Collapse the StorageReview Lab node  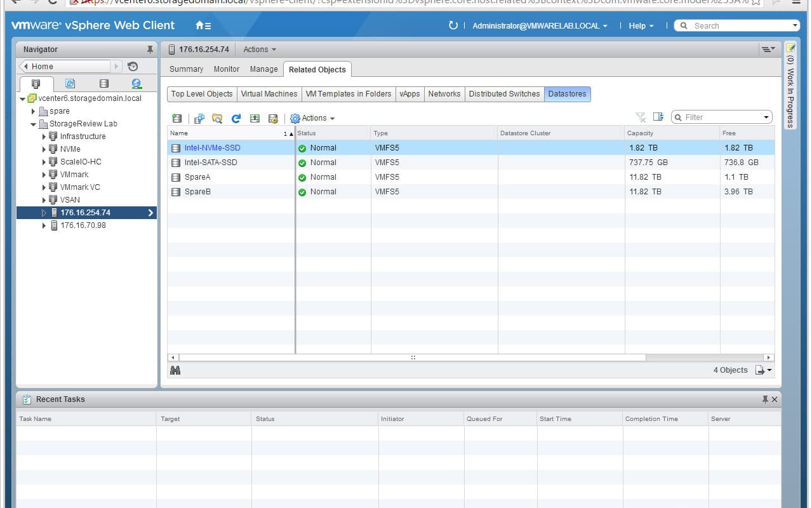pos(34,124)
